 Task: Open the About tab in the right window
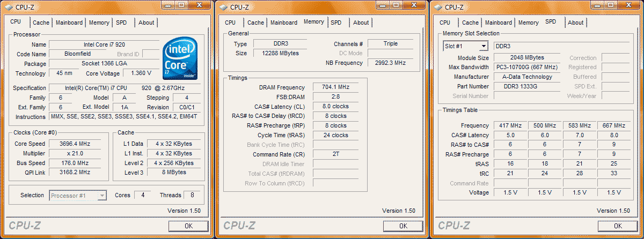[x=575, y=23]
